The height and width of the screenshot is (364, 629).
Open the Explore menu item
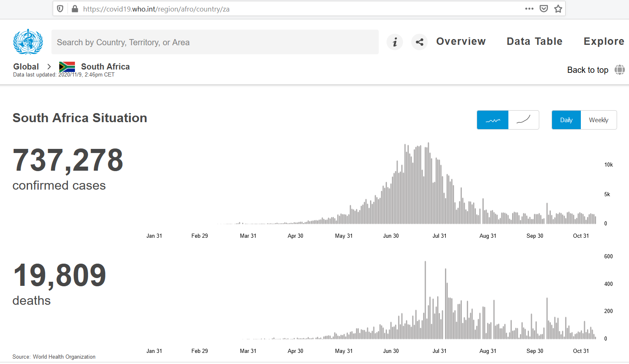click(x=604, y=42)
